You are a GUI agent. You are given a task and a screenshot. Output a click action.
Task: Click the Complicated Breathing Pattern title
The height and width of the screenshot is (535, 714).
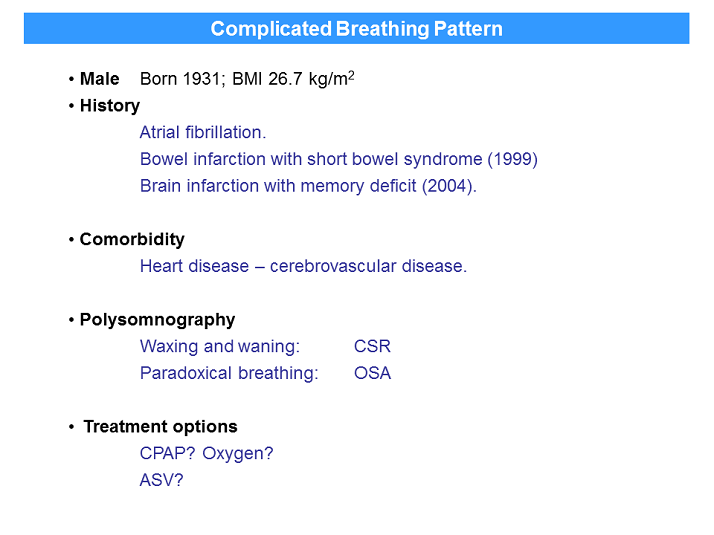356,28
